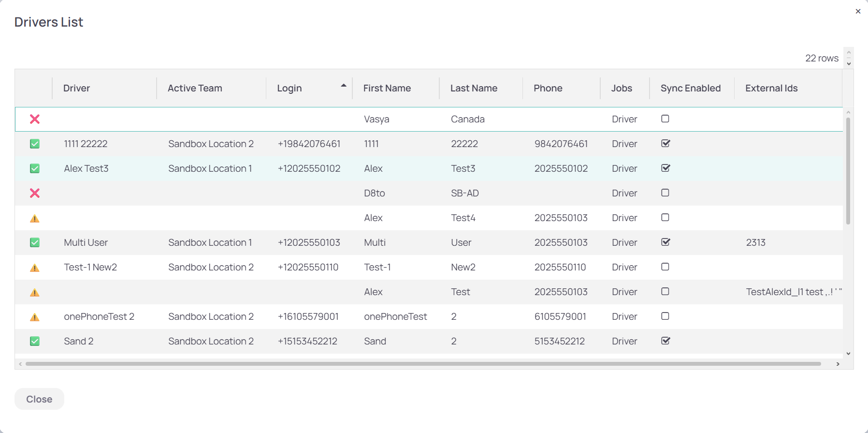Viewport: 868px width, 433px height.
Task: Click the scroll-down arrow of the table
Action: point(848,354)
